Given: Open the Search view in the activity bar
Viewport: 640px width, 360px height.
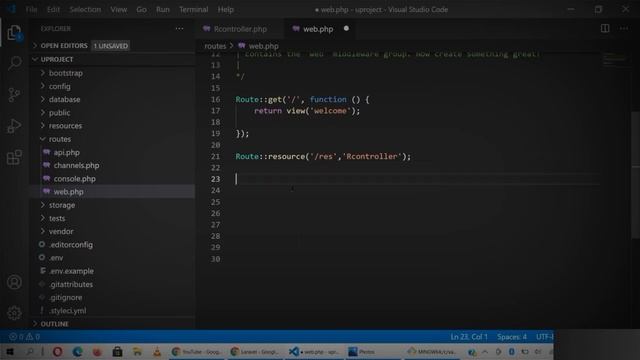Looking at the screenshot, I should (14, 63).
